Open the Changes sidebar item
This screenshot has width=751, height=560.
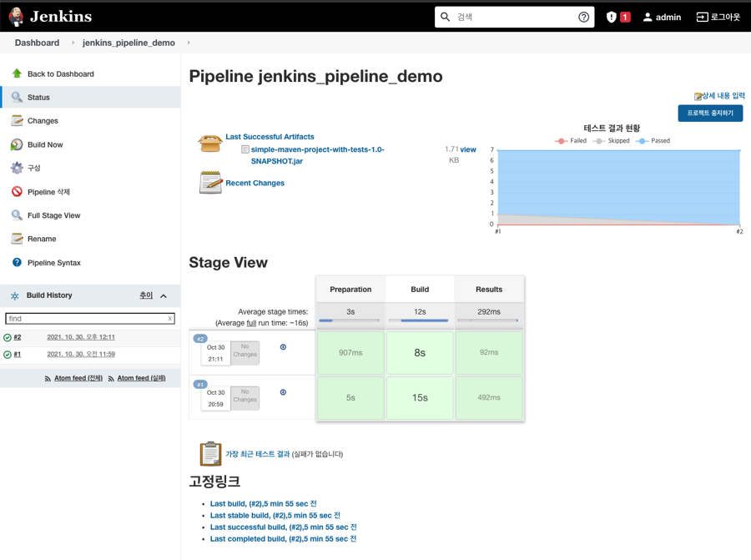tap(43, 121)
